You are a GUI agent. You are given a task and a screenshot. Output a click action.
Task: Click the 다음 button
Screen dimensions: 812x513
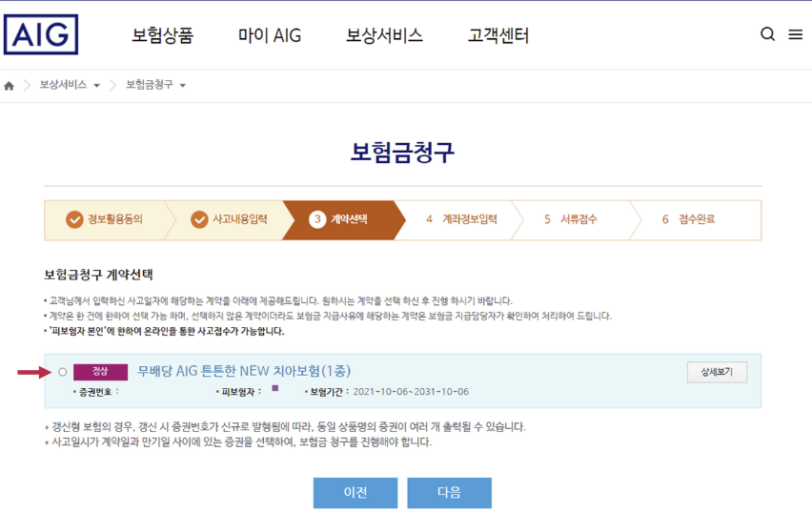coord(450,493)
